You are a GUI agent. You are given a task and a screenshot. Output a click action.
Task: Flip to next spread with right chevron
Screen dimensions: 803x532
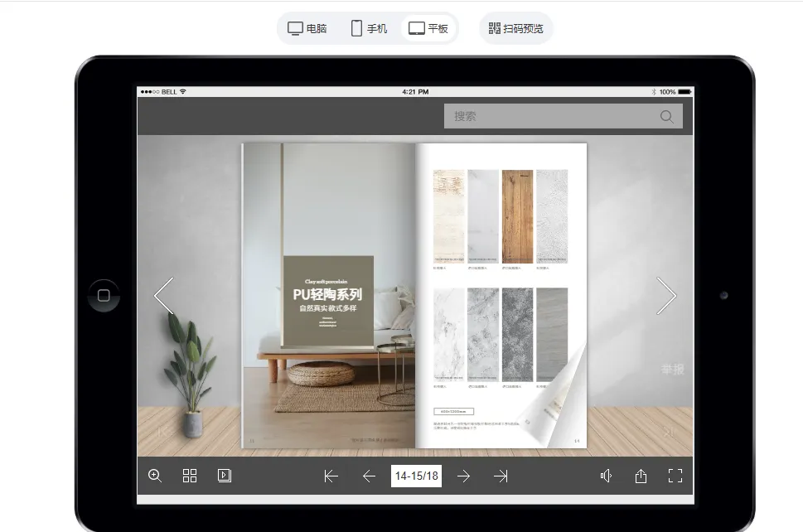pos(666,296)
